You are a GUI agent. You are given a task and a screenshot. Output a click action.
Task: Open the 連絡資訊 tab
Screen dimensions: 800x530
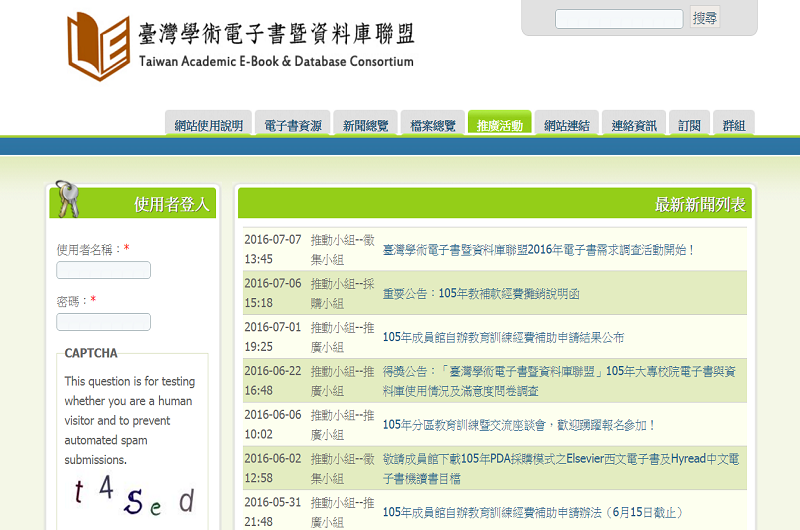(634, 125)
